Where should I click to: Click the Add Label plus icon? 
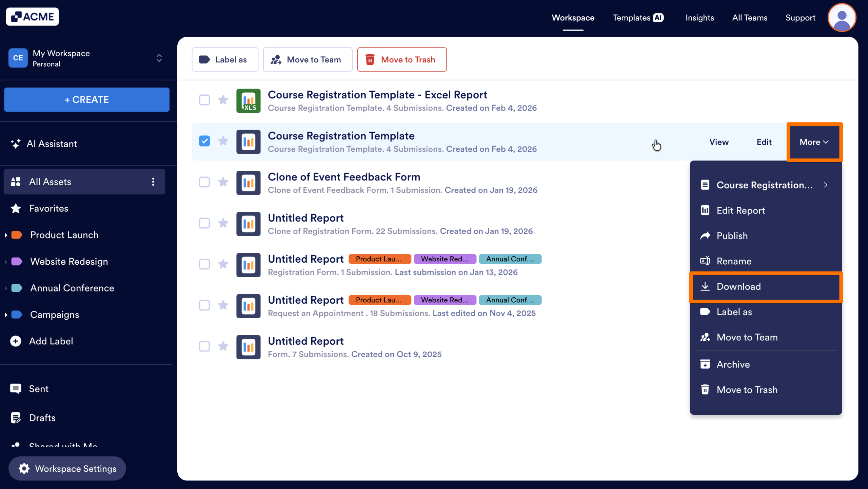click(16, 341)
